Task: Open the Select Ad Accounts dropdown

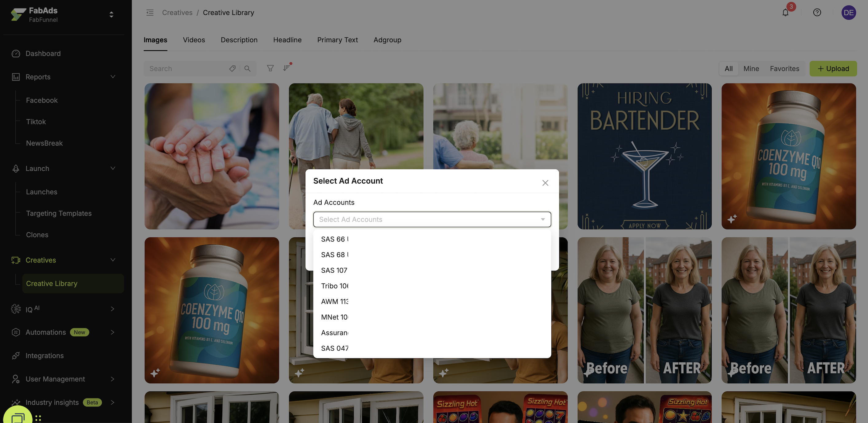Action: pyautogui.click(x=432, y=219)
